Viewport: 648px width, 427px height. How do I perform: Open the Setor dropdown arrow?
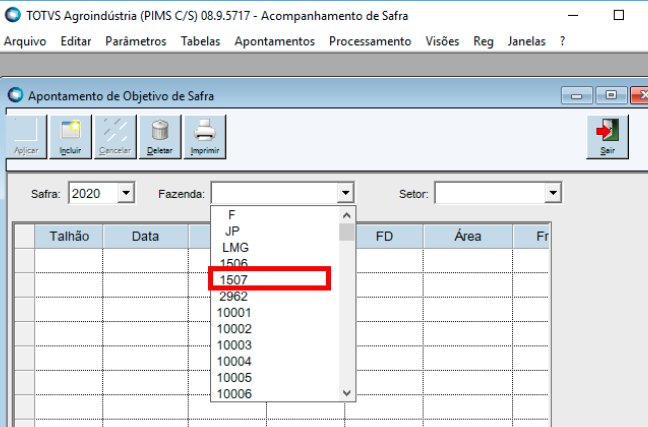(553, 193)
